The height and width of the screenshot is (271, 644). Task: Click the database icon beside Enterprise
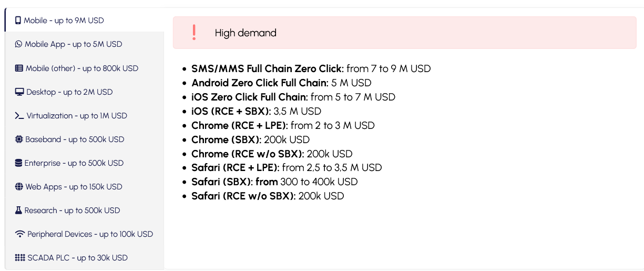pyautogui.click(x=18, y=163)
